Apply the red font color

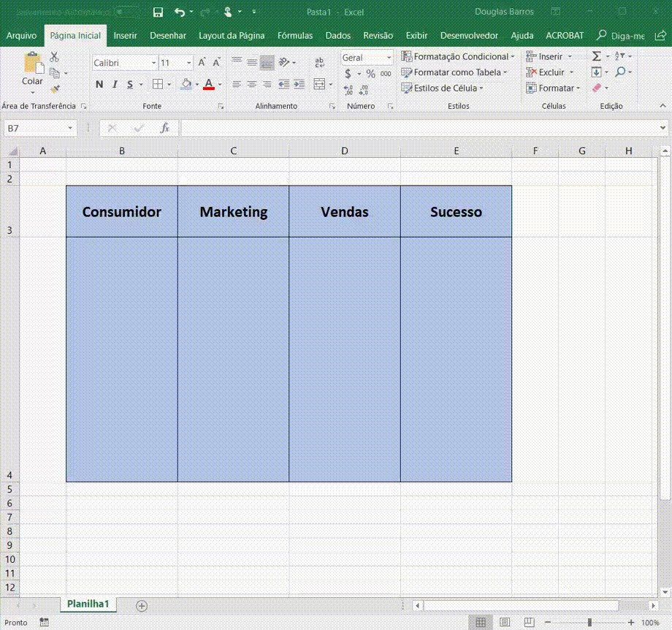[x=209, y=84]
